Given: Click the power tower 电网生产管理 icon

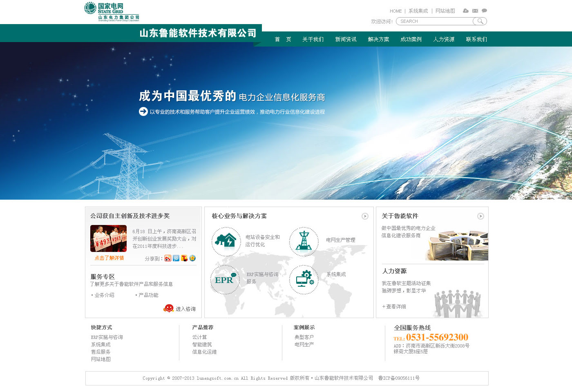Looking at the screenshot, I should coord(304,242).
